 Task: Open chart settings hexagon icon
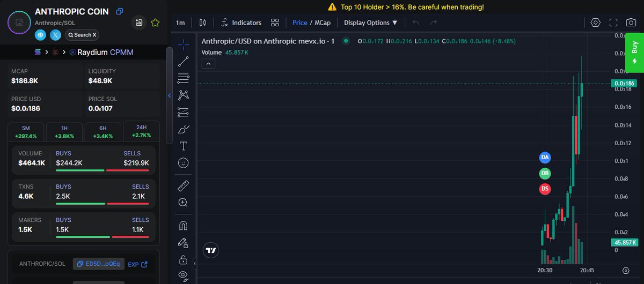(595, 23)
